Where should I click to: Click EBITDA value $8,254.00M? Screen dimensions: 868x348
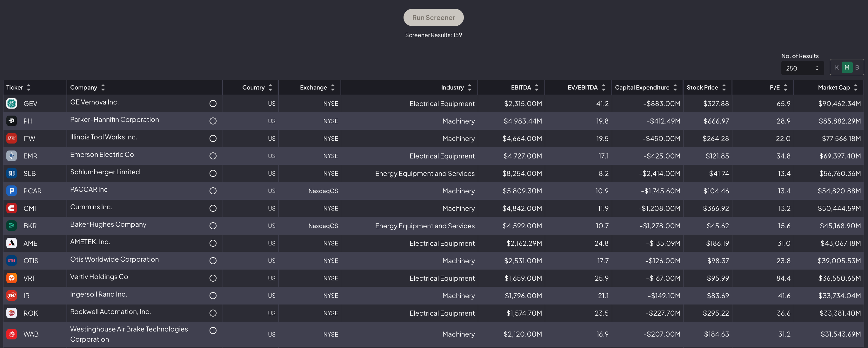click(522, 173)
